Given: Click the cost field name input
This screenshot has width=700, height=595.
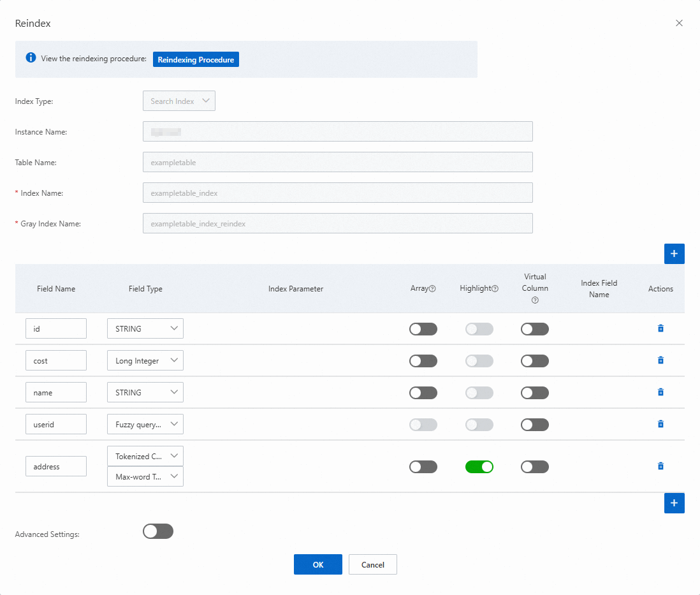Looking at the screenshot, I should 56,360.
